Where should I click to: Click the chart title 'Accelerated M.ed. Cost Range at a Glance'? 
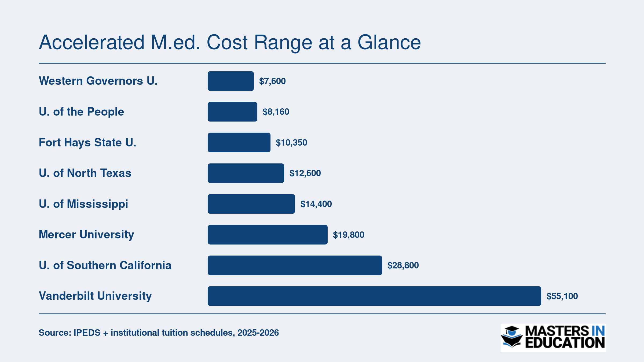[230, 43]
